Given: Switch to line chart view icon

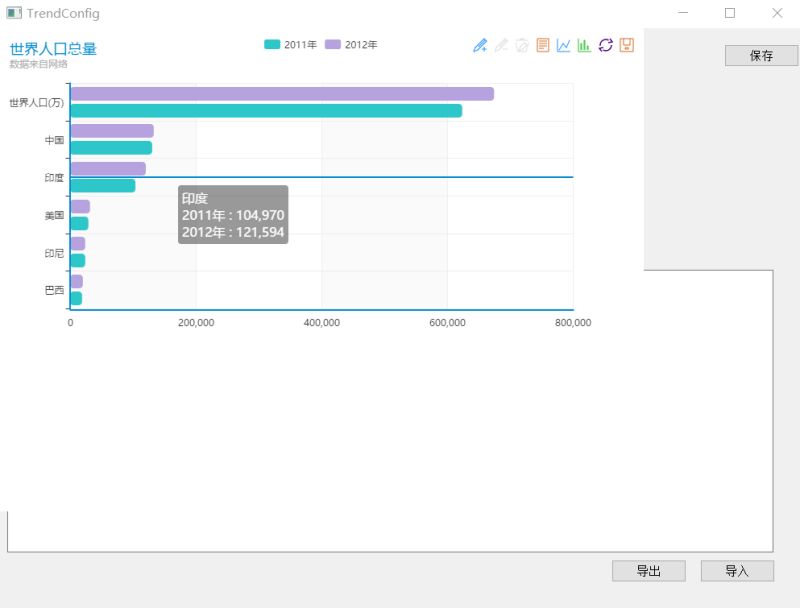Looking at the screenshot, I should (563, 44).
